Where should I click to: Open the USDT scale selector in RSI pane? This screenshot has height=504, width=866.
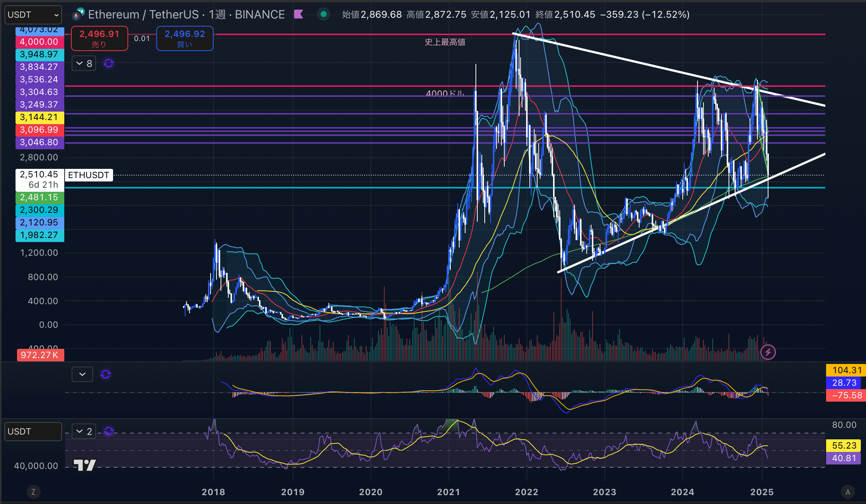[33, 432]
